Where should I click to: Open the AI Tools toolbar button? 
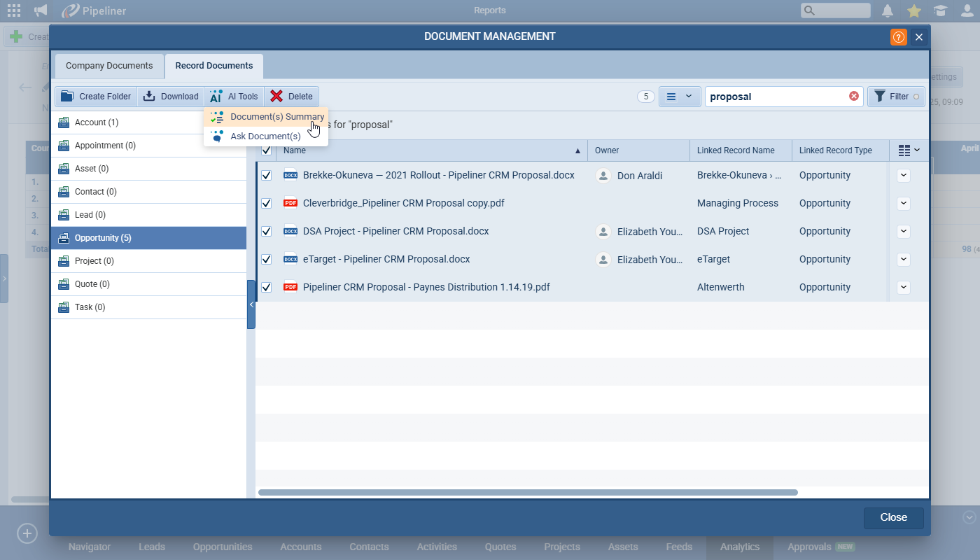234,97
